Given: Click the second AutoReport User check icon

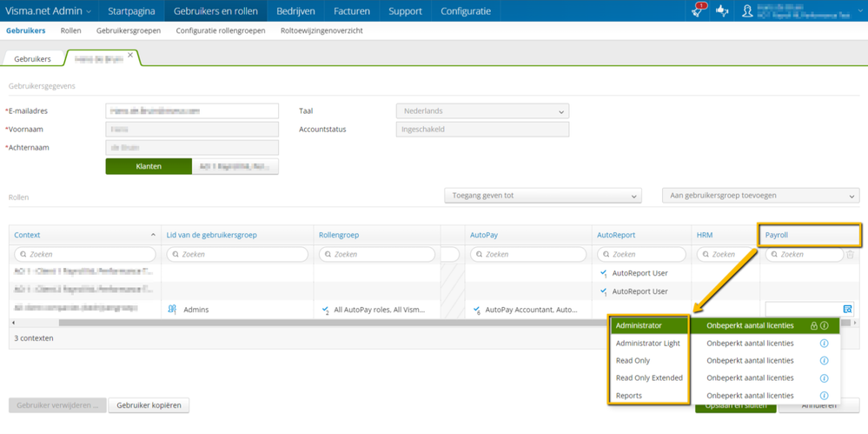Looking at the screenshot, I should point(604,291).
